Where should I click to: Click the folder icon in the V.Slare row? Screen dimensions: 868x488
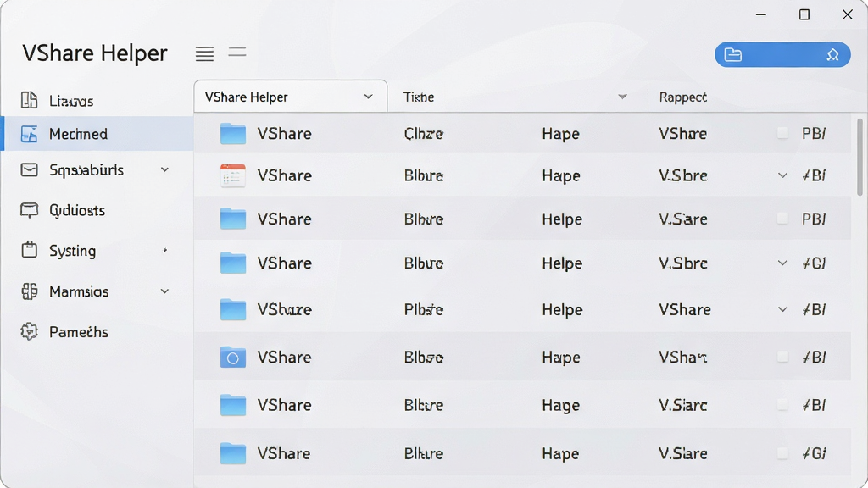pyautogui.click(x=232, y=453)
